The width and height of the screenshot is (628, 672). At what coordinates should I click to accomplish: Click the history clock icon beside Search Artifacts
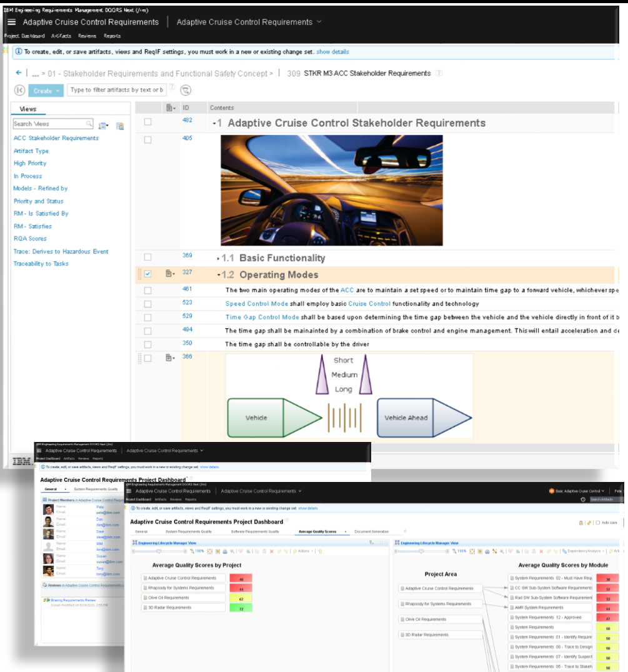[x=583, y=499]
